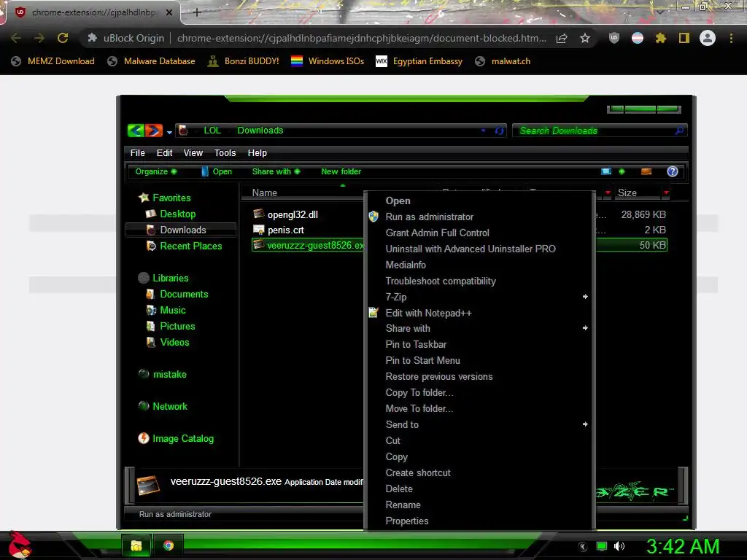The image size is (747, 560).
Task: Choose Uninstall with Advanced Uninstaller PRO
Action: pyautogui.click(x=471, y=249)
